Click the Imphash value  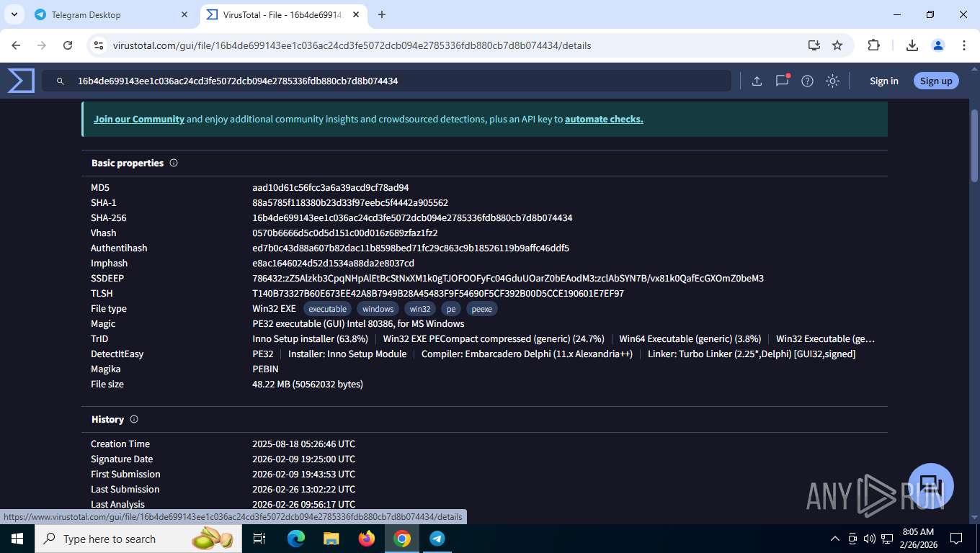click(333, 263)
